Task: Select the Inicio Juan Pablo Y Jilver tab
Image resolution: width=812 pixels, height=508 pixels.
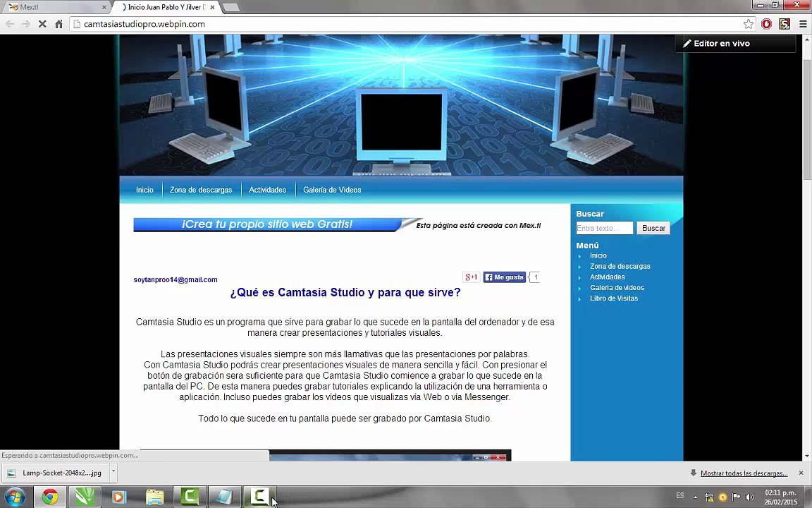Action: pos(166,7)
